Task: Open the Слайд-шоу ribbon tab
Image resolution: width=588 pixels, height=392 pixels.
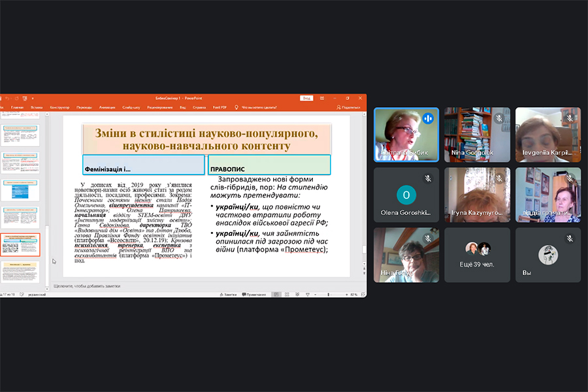Action: tap(131, 107)
